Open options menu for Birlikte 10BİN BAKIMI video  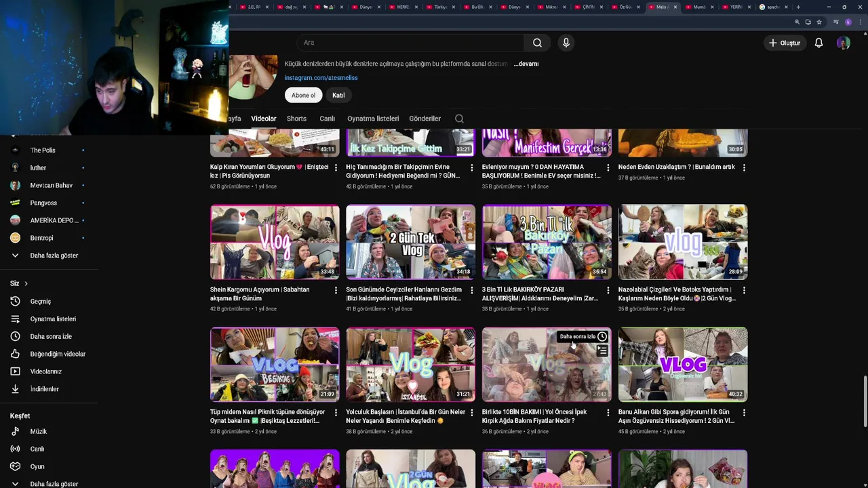click(608, 413)
